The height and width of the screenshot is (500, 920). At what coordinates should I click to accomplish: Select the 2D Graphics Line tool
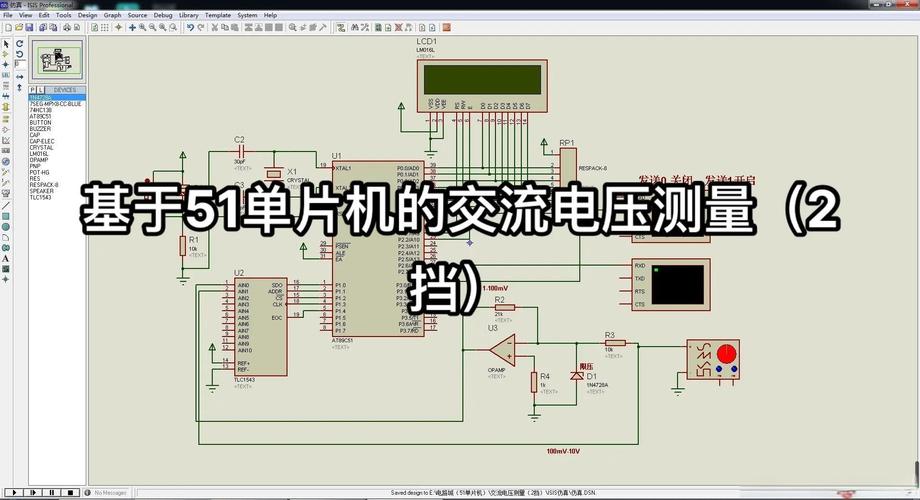[6, 205]
